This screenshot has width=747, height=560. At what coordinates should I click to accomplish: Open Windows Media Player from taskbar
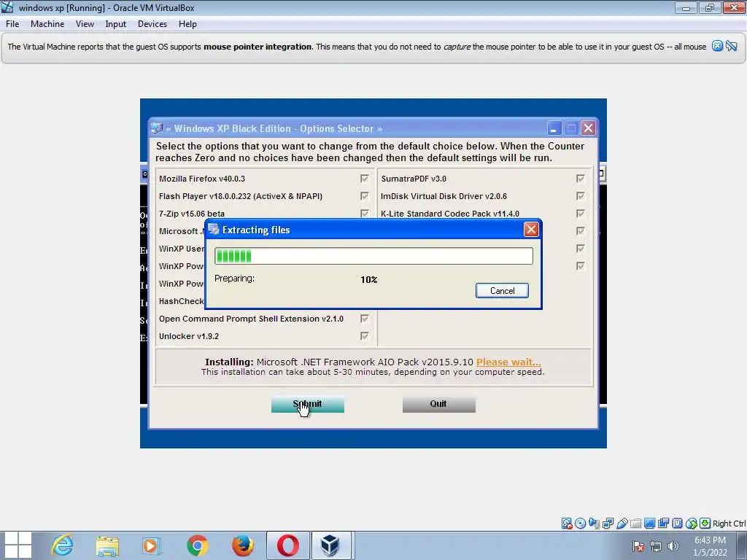click(x=152, y=545)
